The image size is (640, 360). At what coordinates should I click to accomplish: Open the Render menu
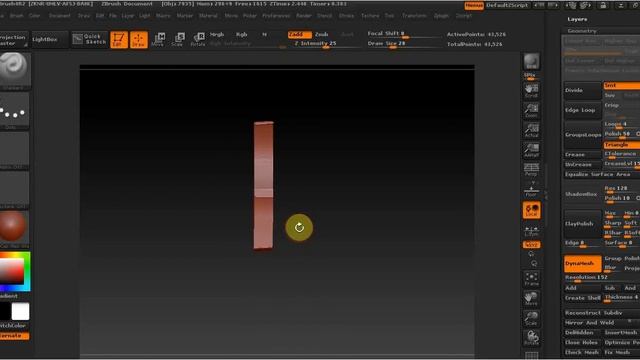coord(304,16)
